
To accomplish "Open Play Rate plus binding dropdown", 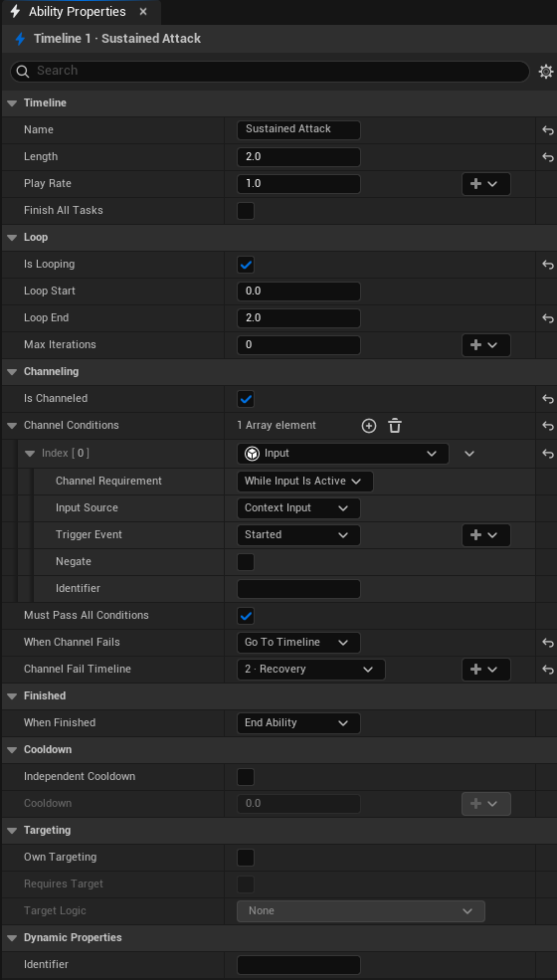I will point(485,184).
